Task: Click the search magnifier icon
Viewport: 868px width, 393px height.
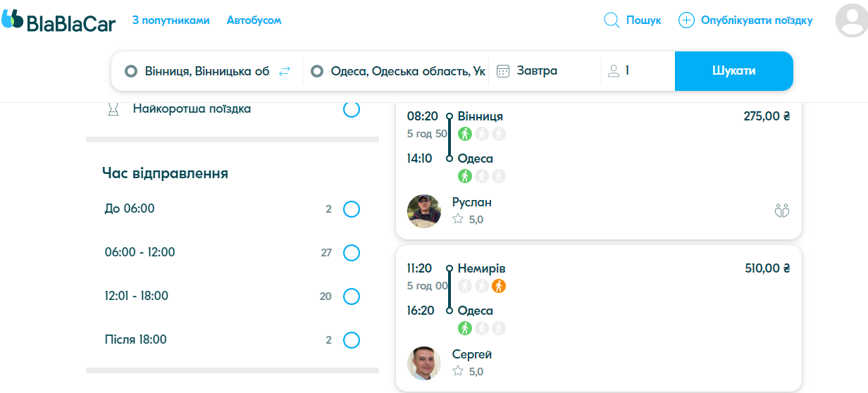Action: pos(612,20)
